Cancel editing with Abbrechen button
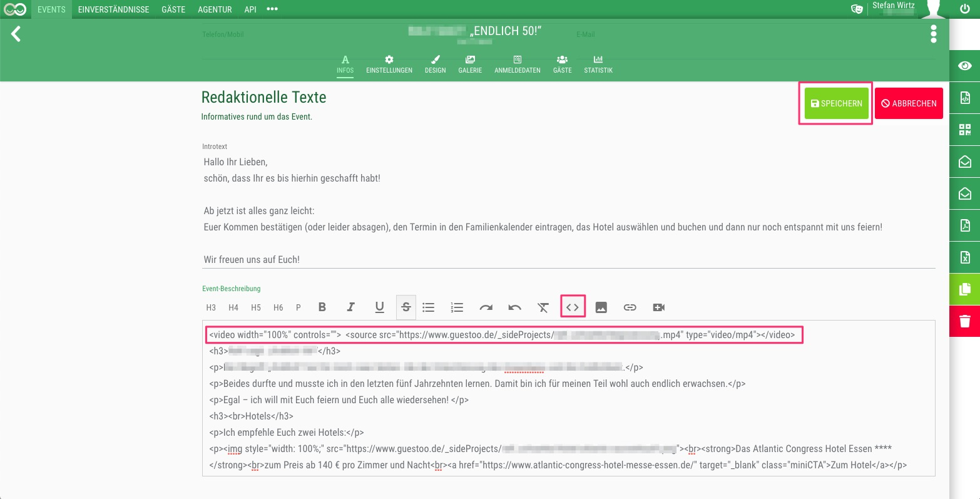 coord(909,103)
